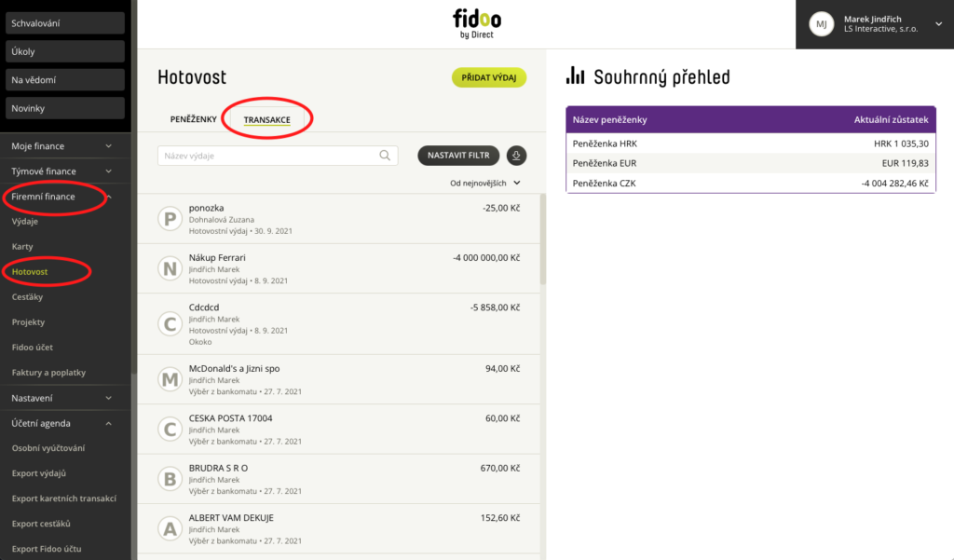Viewport: 954px width, 560px height.
Task: Click the Název výdaje search field
Action: pos(278,156)
